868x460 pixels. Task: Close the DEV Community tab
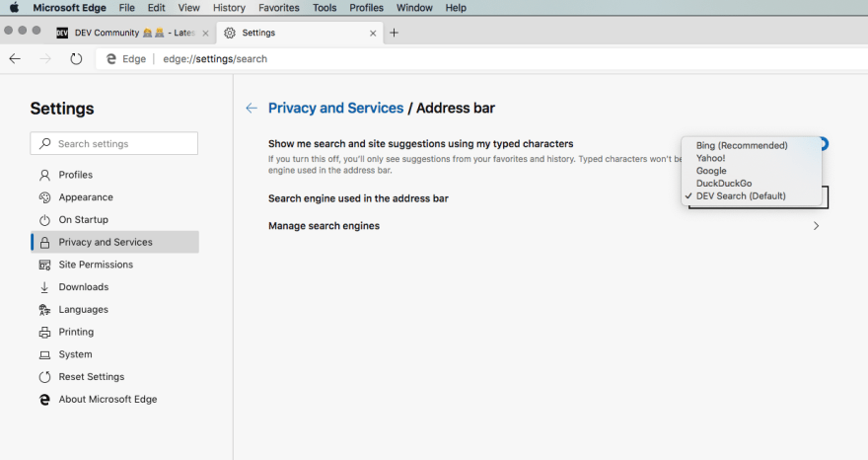click(205, 34)
